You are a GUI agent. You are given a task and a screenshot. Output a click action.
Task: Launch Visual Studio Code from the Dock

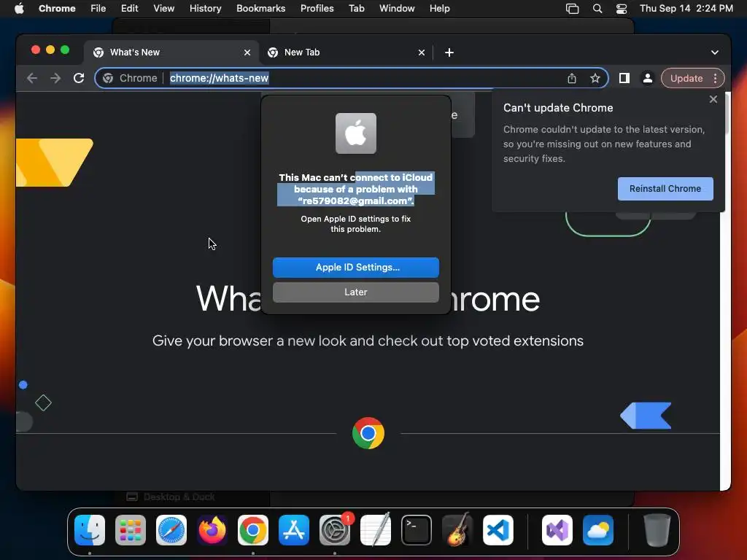498,530
